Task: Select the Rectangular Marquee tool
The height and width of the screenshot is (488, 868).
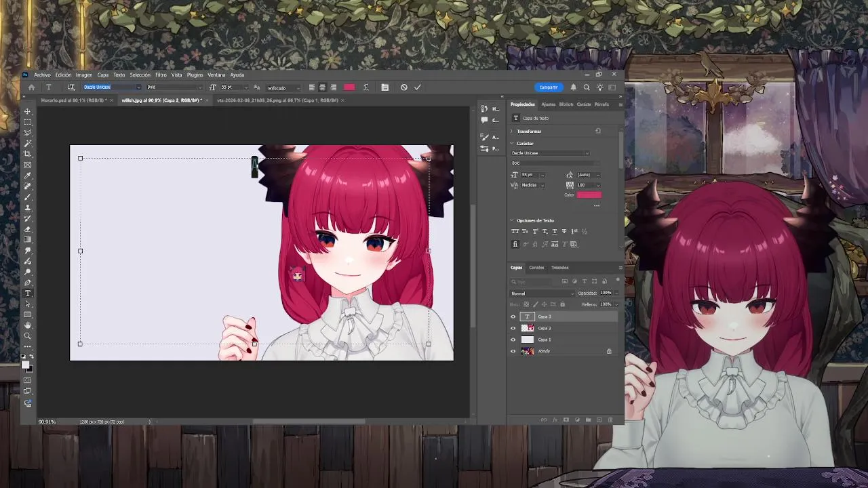Action: [x=28, y=122]
